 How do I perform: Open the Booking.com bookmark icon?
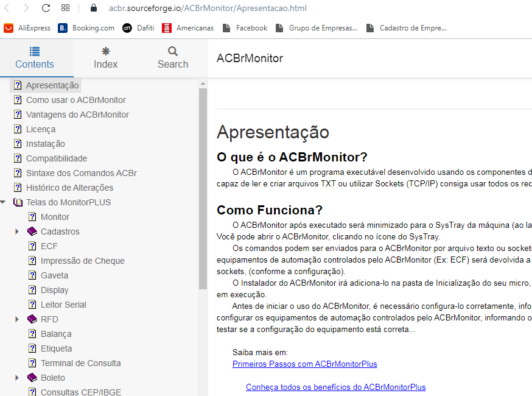click(x=63, y=28)
